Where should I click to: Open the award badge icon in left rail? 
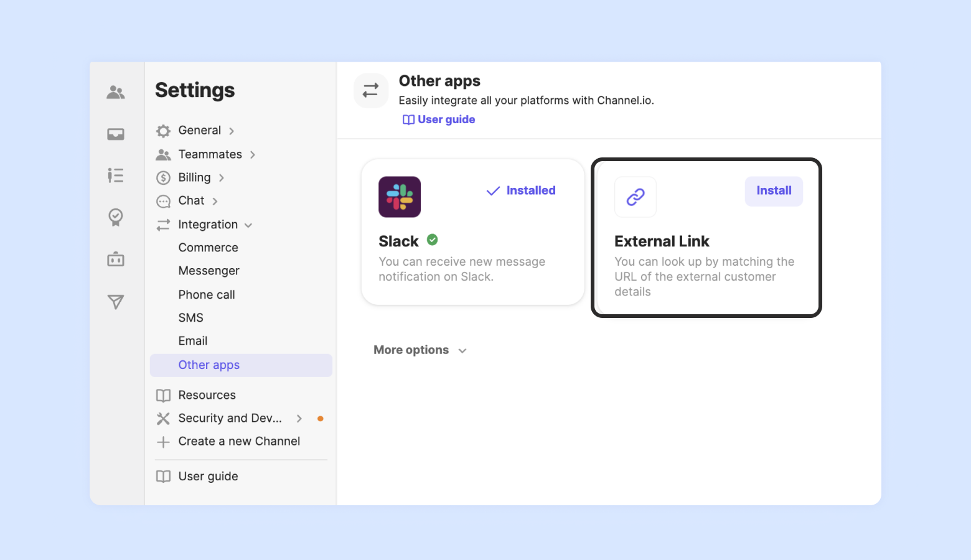116,217
